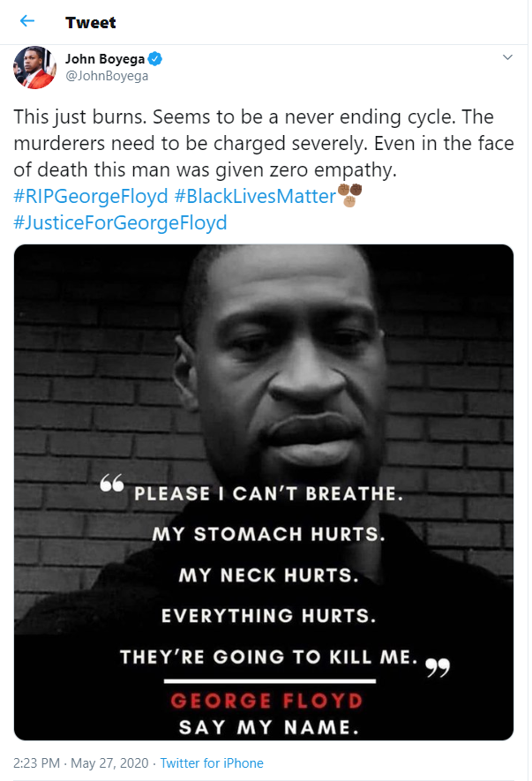Viewport: 532px width, 781px height.
Task: Click the red GEORGE FLOYD caption text
Action: coord(266,702)
